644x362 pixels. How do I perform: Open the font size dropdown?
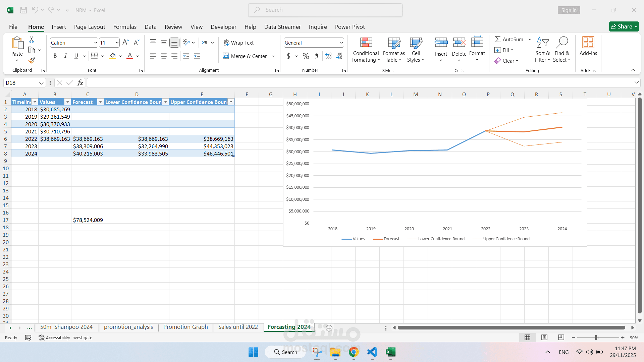point(117,43)
